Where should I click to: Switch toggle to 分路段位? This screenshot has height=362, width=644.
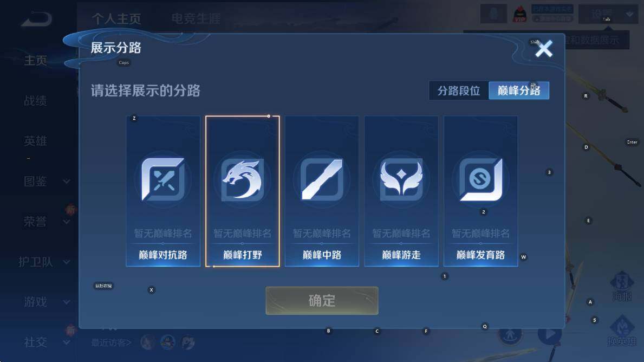point(459,90)
